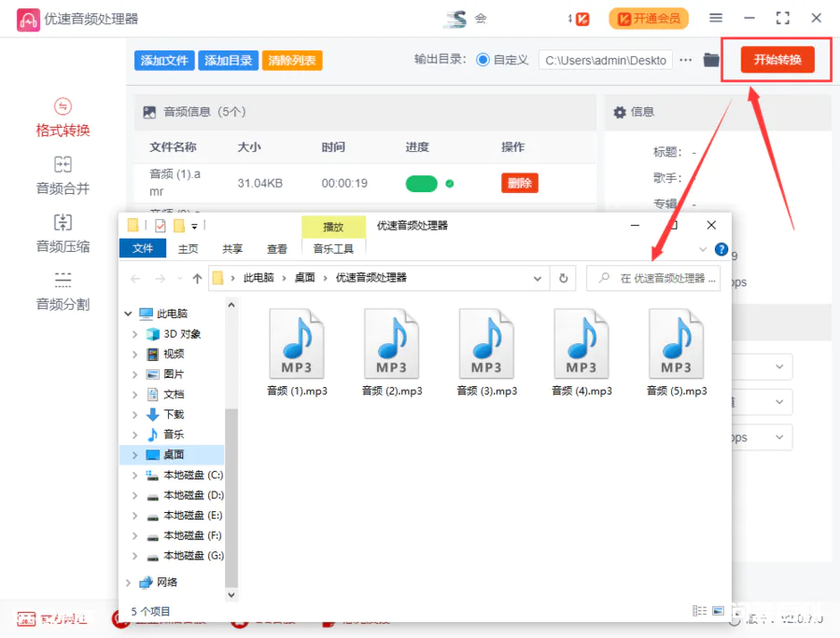Click 桌面 in the address breadcrumb

pyautogui.click(x=305, y=278)
